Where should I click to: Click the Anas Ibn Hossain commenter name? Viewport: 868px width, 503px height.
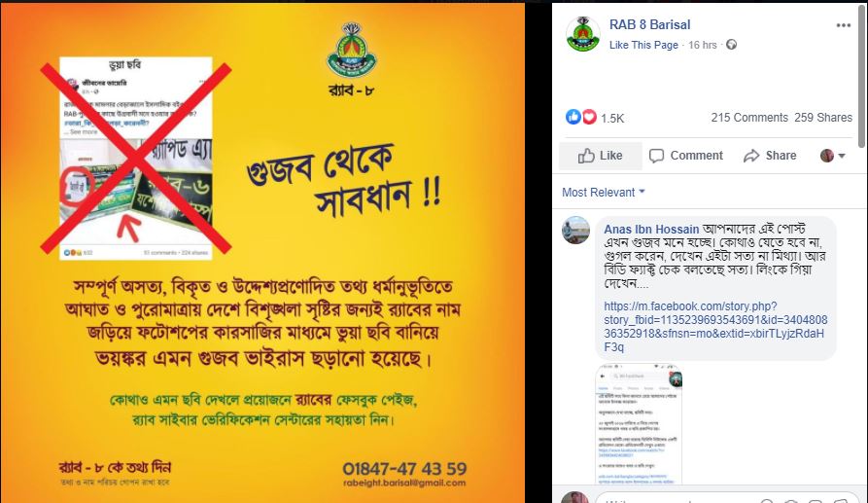coord(651,229)
